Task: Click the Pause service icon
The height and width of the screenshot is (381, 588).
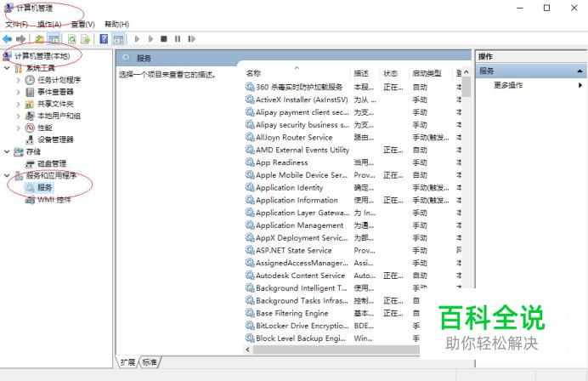Action: 178,38
